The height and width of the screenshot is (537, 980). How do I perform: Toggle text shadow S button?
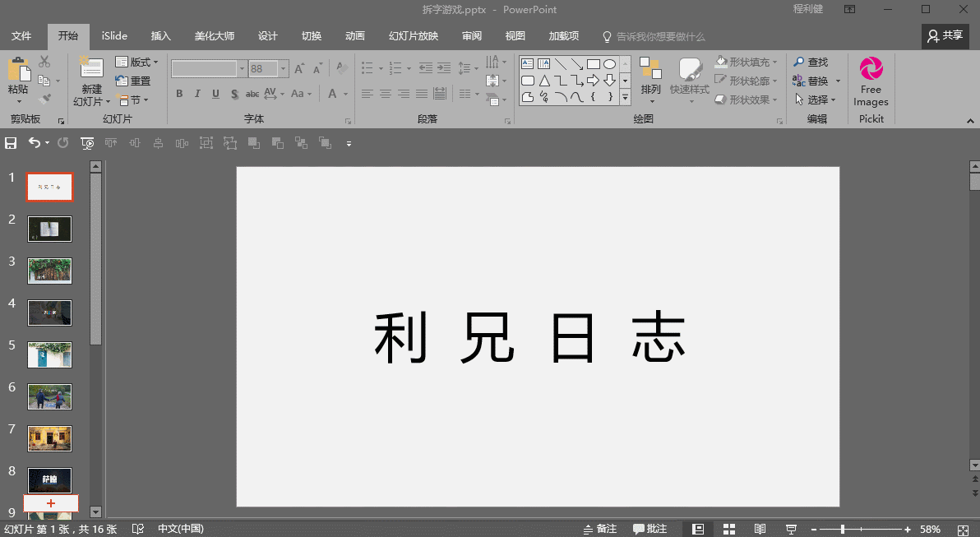pos(234,94)
